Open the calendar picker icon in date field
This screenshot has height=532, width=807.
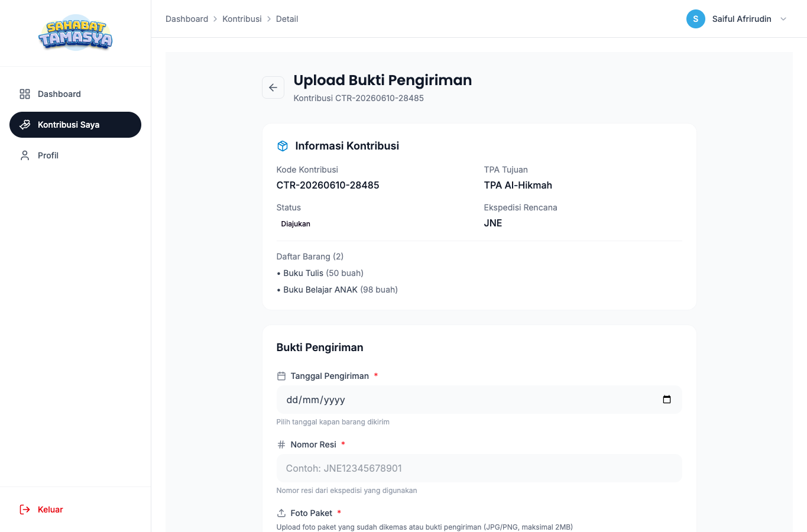pos(667,400)
